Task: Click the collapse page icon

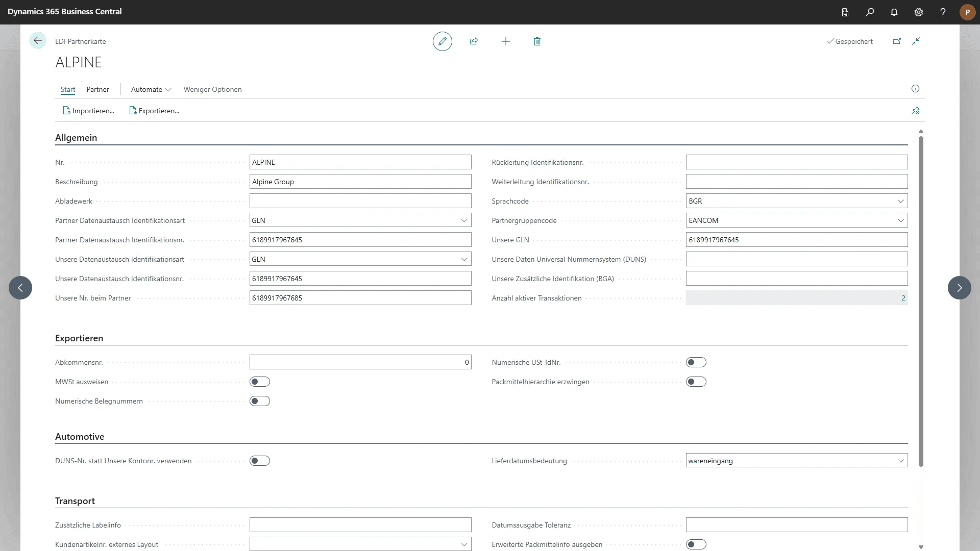Action: (x=916, y=41)
